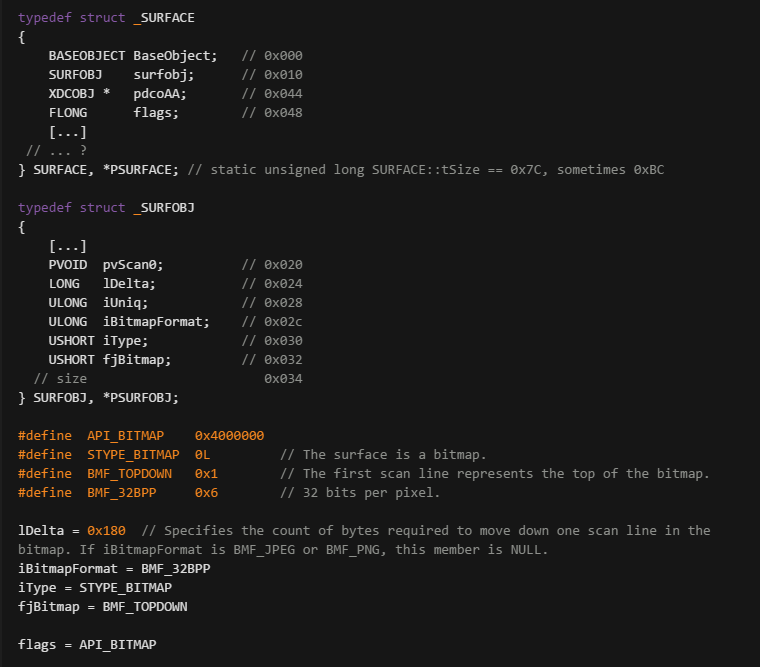Image resolution: width=760 pixels, height=667 pixels.
Task: Select the BaseObject member declaration
Action: pyautogui.click(x=133, y=56)
